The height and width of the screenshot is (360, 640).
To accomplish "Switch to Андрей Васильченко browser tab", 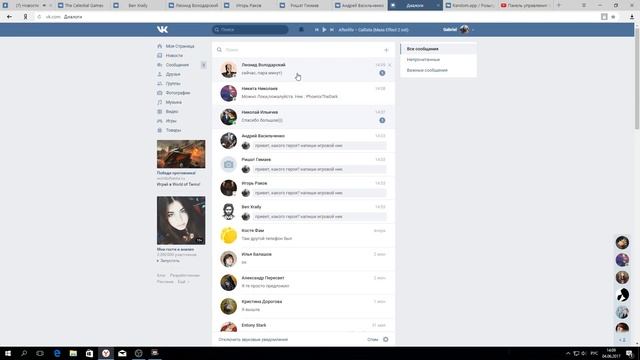I will (360, 5).
